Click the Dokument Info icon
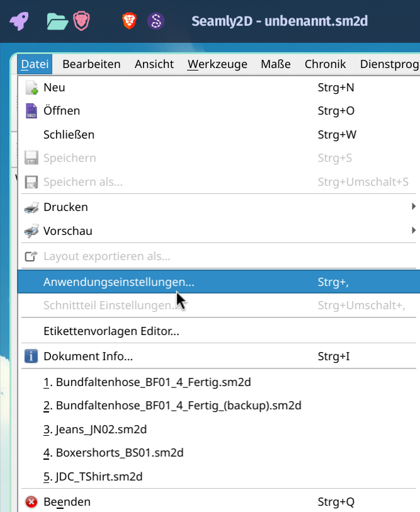This screenshot has height=512, width=420. point(31,356)
